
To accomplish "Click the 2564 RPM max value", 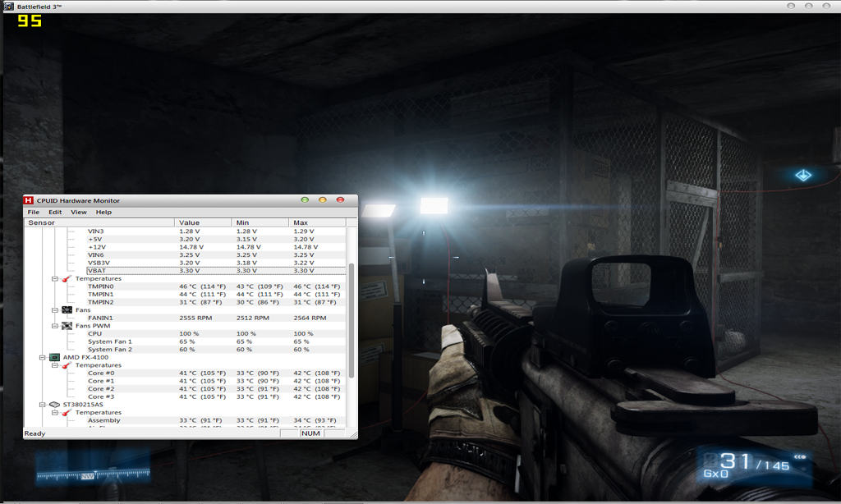I will pyautogui.click(x=310, y=318).
